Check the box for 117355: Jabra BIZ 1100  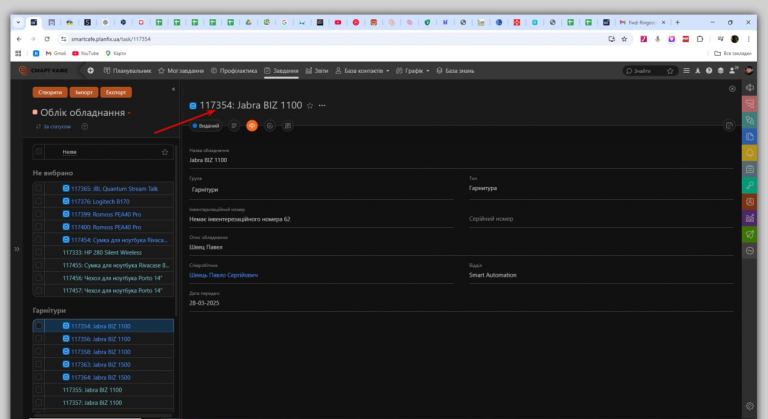tap(39, 390)
